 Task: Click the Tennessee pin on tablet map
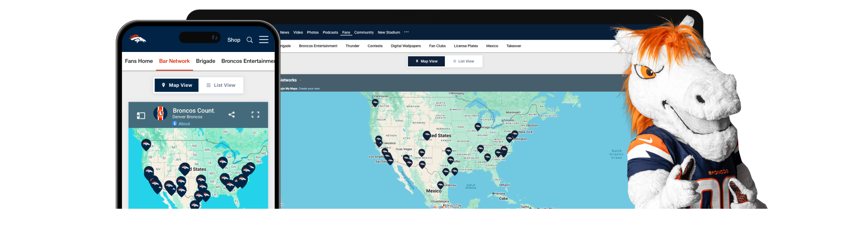[481, 149]
